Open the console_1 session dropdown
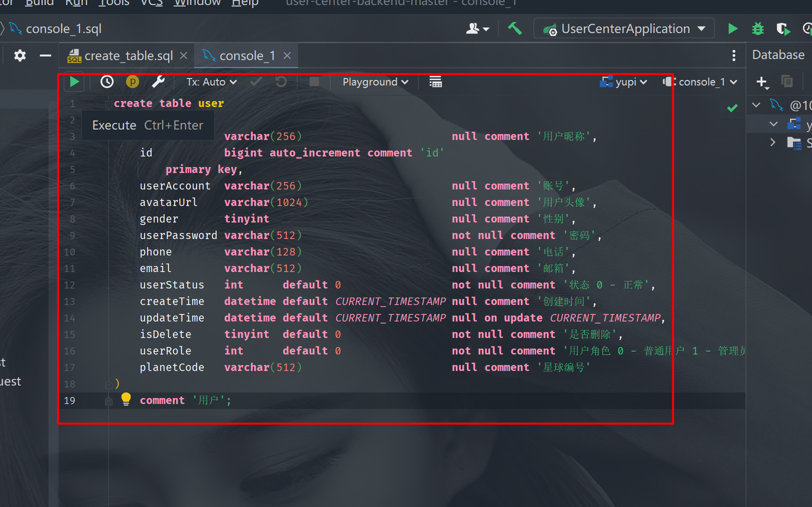 (x=700, y=82)
